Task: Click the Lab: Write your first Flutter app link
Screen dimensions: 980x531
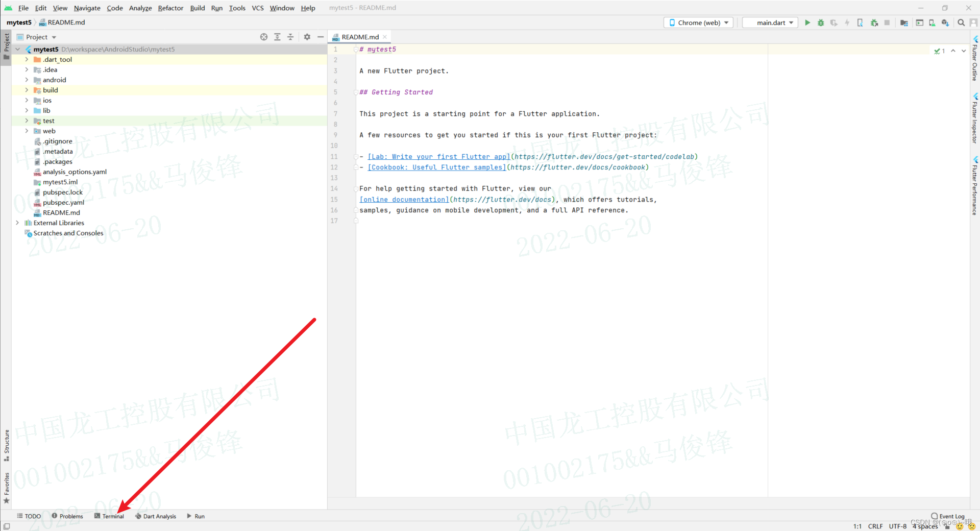Action: click(439, 157)
